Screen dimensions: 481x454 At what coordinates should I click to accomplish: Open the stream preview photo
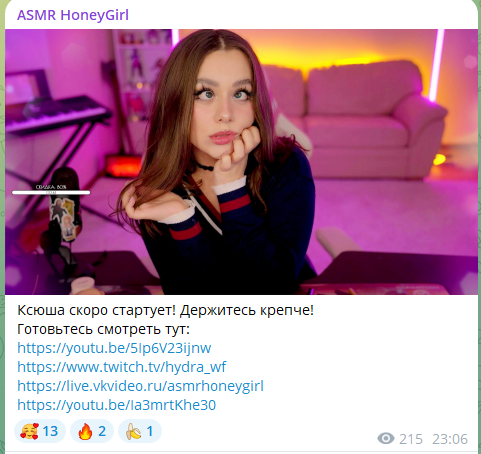tap(241, 162)
